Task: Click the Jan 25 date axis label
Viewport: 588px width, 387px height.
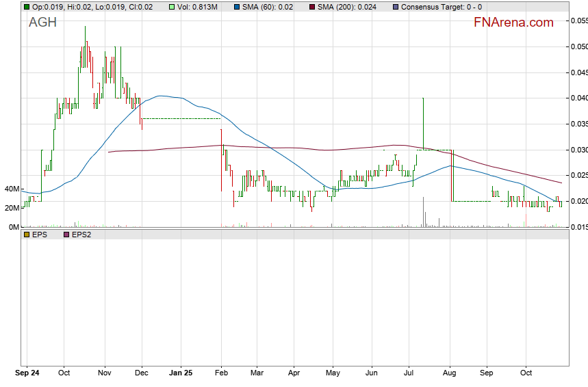Action: 182,374
